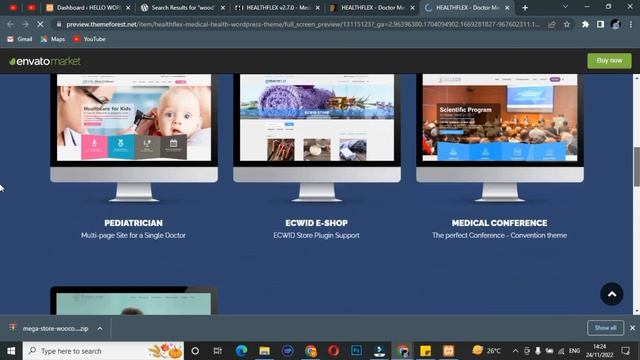Select the second pinned YouTube tab

click(31, 8)
